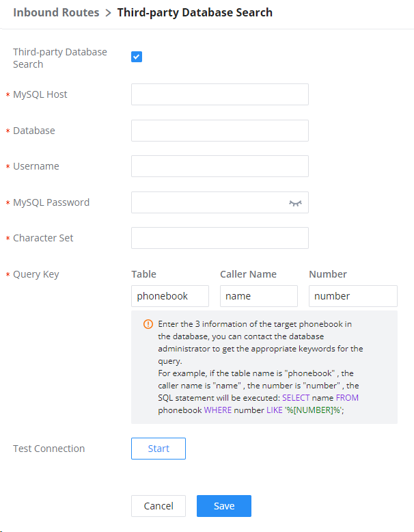Click the SQL example help text box
This screenshot has height=532, width=414.
coord(264,367)
